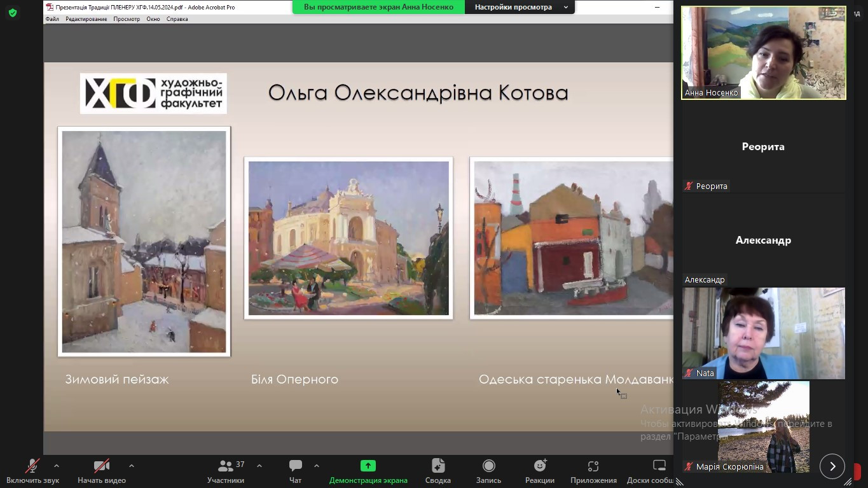
Task: Open the Редактирование menu
Action: click(86, 19)
